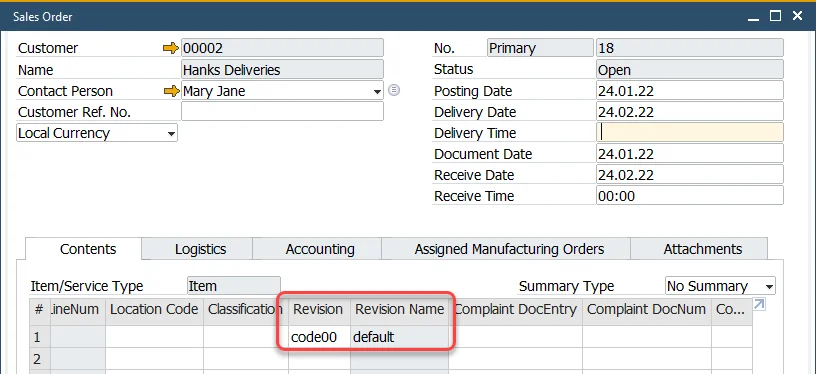Click the Customer code field 00002
Screen dimensions: 816x374
tap(282, 48)
